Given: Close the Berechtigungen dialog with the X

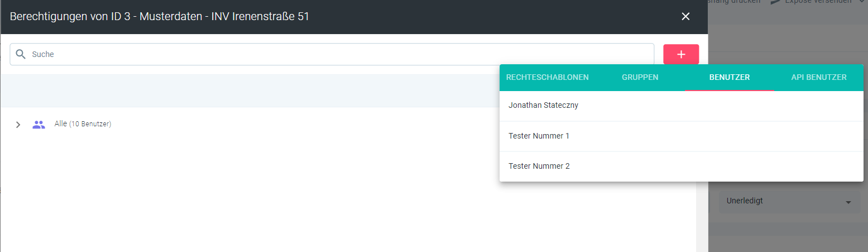Looking at the screenshot, I should tap(685, 17).
